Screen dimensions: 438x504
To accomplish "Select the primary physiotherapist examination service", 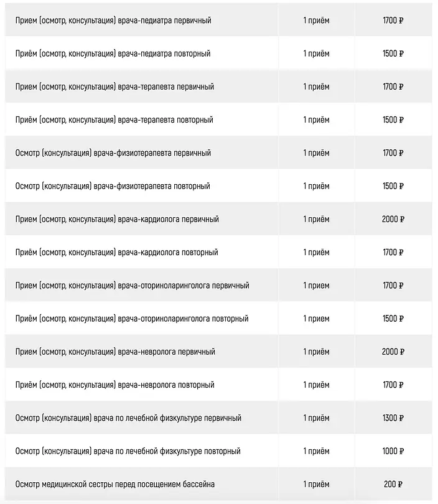I will point(113,152).
